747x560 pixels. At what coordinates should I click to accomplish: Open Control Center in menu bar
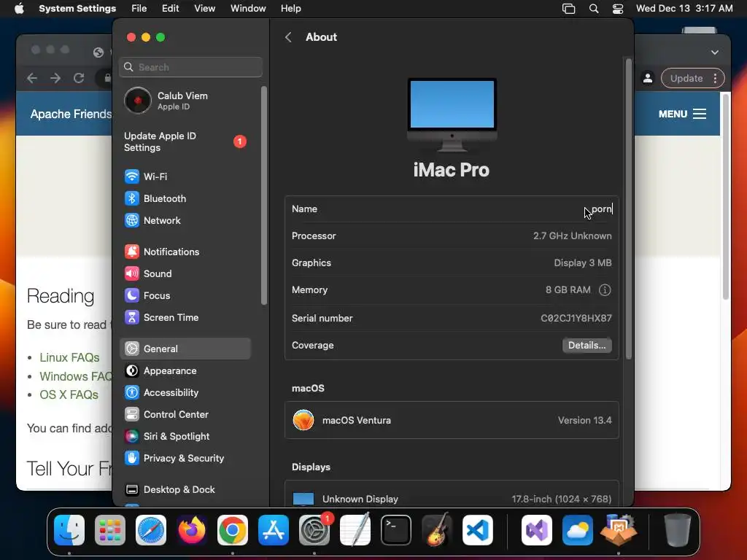coord(618,9)
